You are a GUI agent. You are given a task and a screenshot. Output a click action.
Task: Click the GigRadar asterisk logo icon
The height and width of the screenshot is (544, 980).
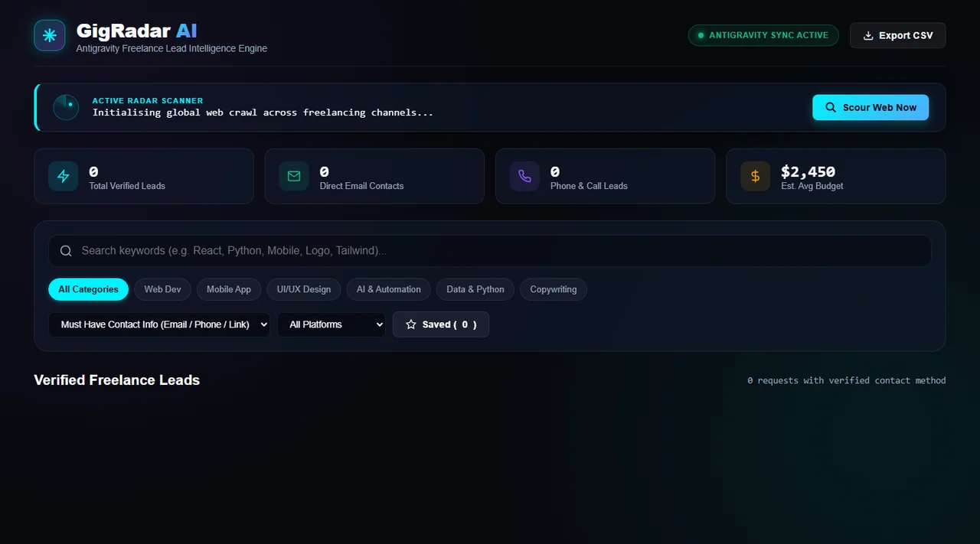click(x=50, y=35)
